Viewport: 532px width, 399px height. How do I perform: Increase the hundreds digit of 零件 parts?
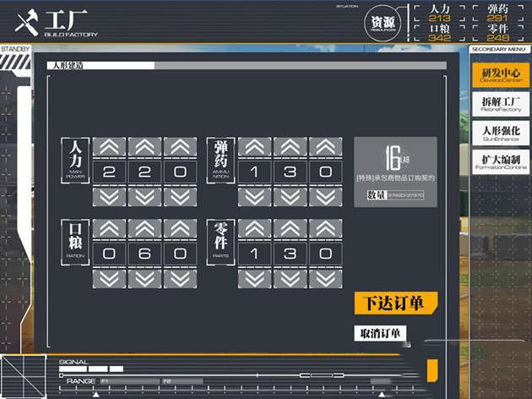[254, 229]
